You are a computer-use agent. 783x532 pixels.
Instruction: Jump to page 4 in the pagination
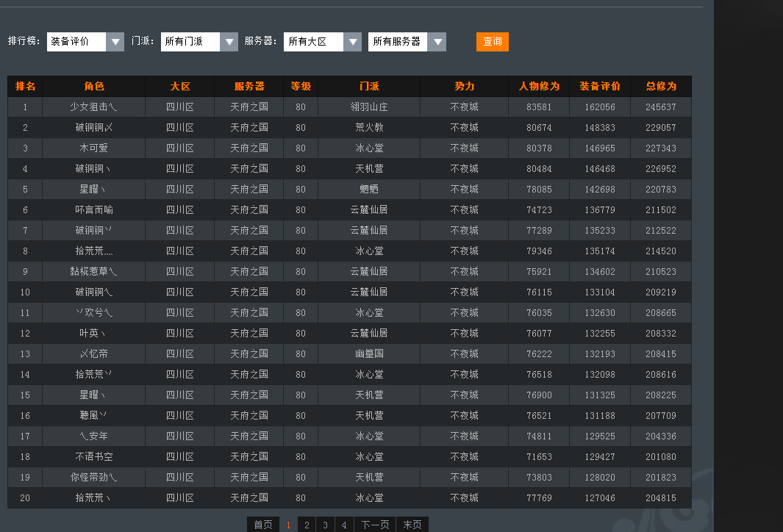344,525
